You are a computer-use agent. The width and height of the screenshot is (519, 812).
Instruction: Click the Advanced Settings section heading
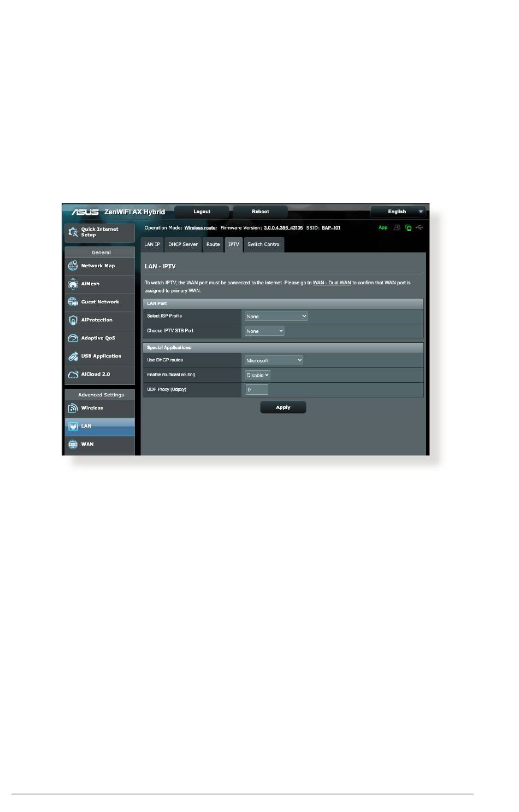click(x=100, y=395)
